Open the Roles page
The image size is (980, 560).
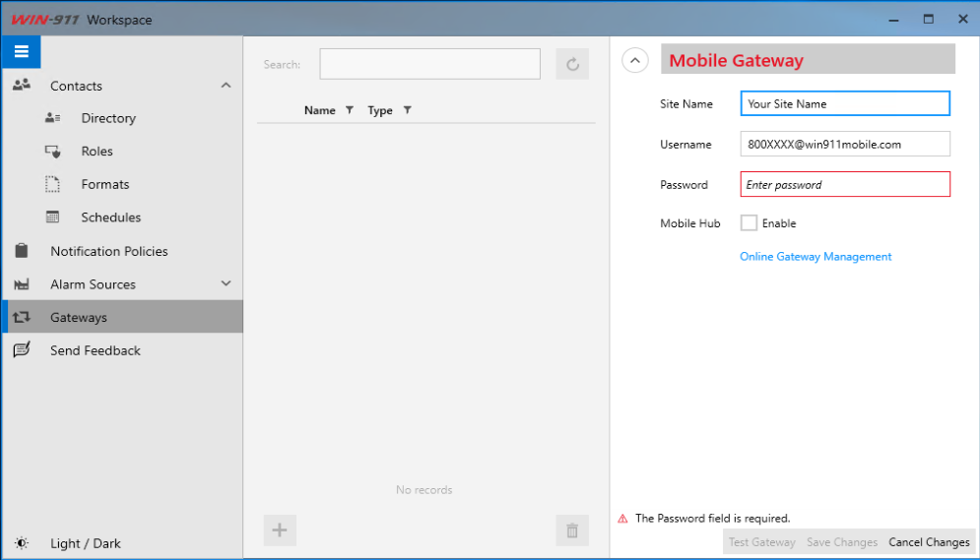pyautogui.click(x=97, y=152)
